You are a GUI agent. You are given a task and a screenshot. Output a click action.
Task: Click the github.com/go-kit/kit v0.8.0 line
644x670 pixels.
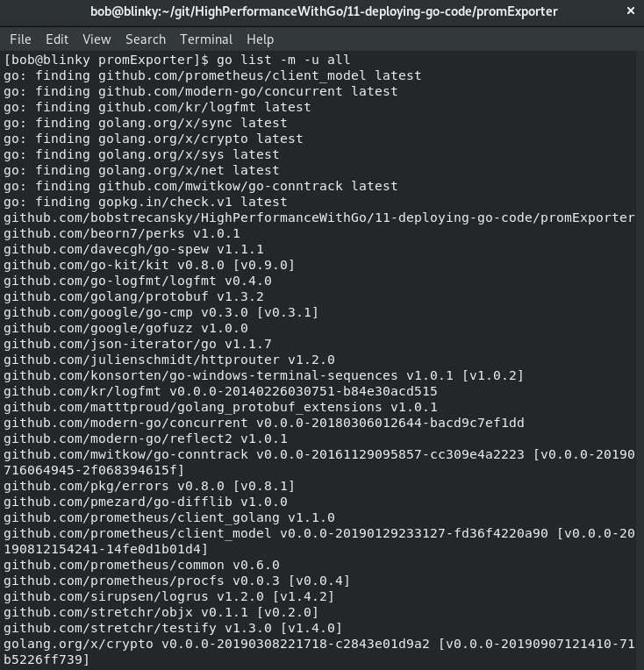tap(149, 266)
